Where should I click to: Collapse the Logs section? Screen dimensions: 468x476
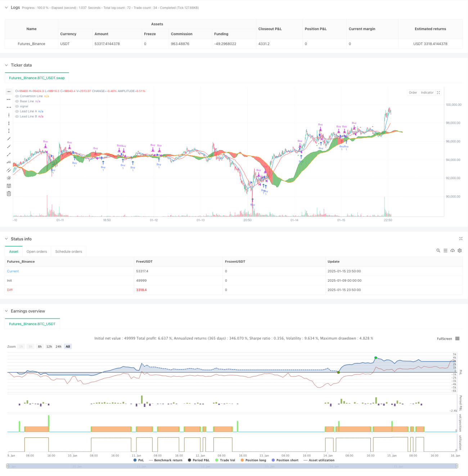pos(6,7)
